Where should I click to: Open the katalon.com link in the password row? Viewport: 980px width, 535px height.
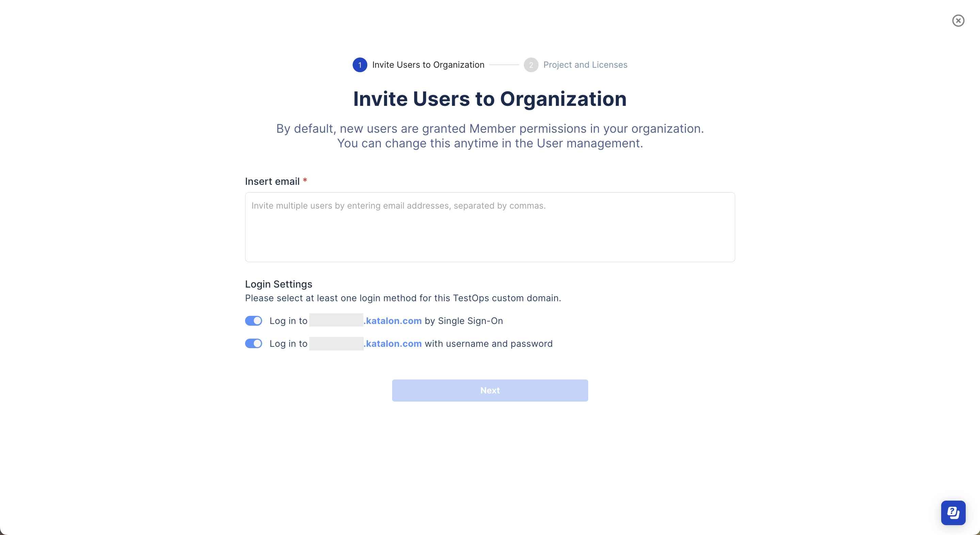pos(393,343)
